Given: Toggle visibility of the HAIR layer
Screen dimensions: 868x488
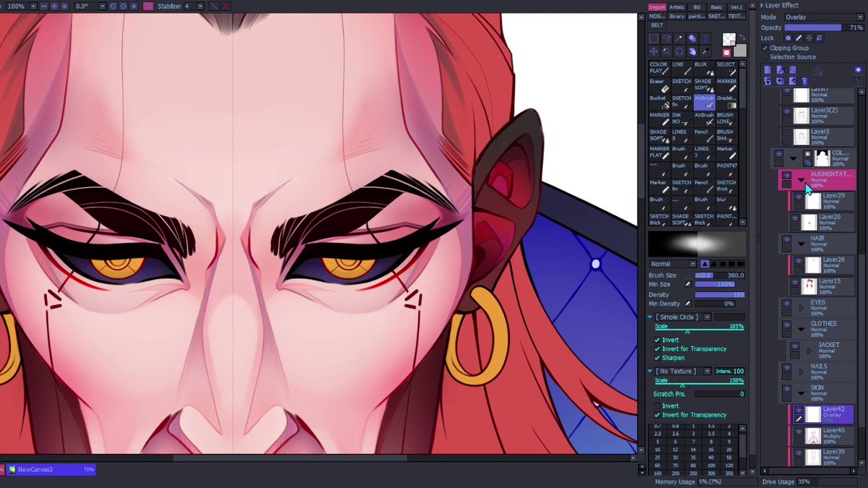Looking at the screenshot, I should tap(786, 239).
